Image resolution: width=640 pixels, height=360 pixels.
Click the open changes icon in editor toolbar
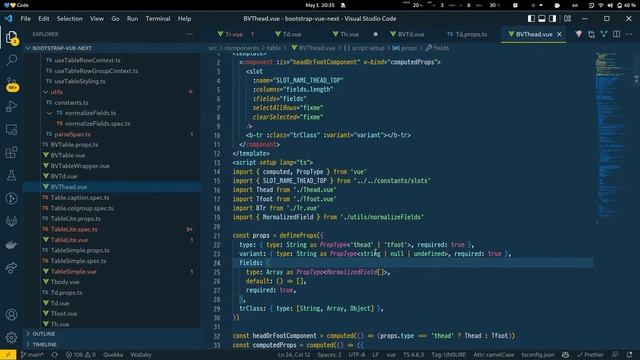(591, 34)
